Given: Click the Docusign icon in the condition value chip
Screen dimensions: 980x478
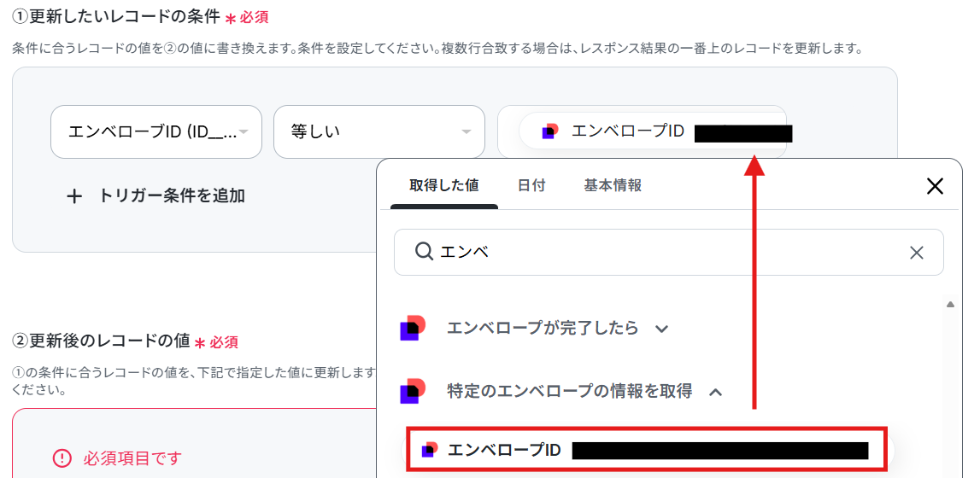Looking at the screenshot, I should pyautogui.click(x=550, y=131).
